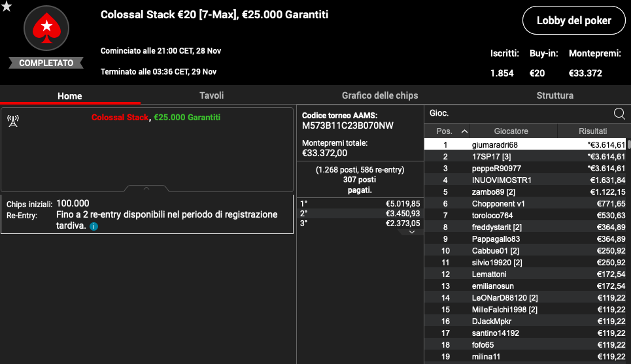Switch to the Tavoli tab
Screen dimensions: 631x364
pos(211,95)
